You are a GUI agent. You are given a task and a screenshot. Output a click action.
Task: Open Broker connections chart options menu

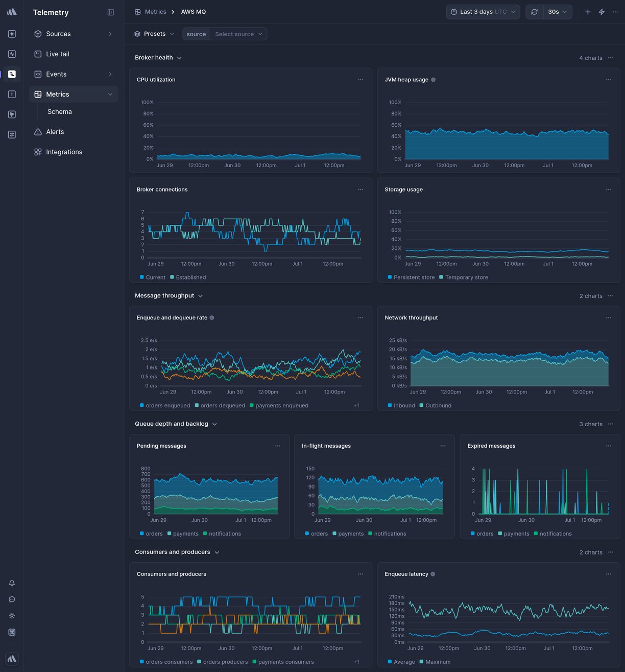point(360,190)
